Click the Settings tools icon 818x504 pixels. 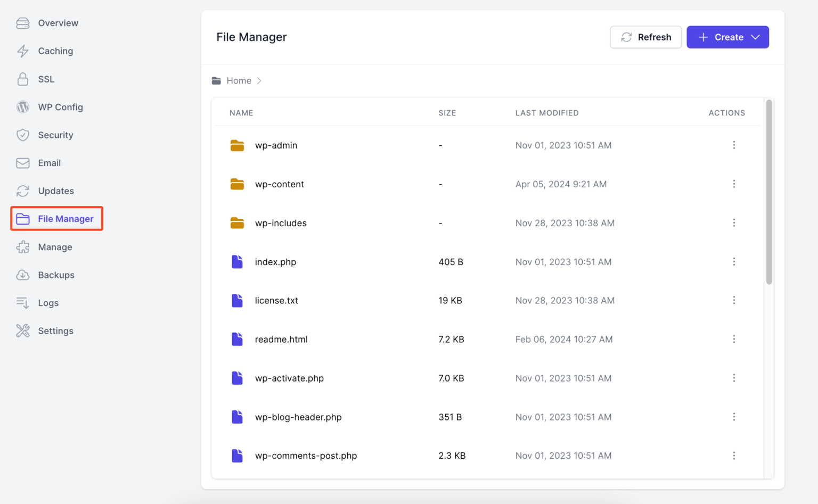pyautogui.click(x=22, y=331)
